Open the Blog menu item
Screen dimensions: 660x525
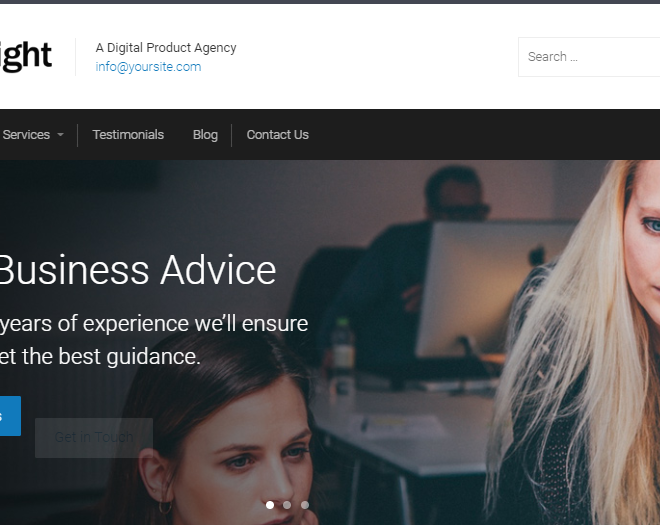[x=205, y=135]
